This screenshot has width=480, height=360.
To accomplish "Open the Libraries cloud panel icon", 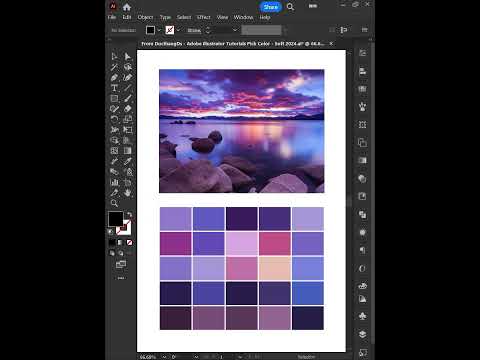I will click(x=363, y=286).
